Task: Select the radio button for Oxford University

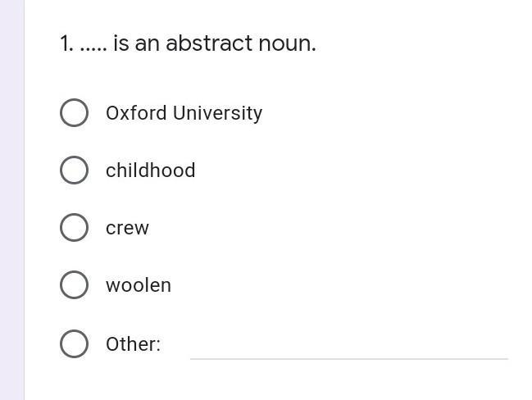Action: [x=74, y=113]
